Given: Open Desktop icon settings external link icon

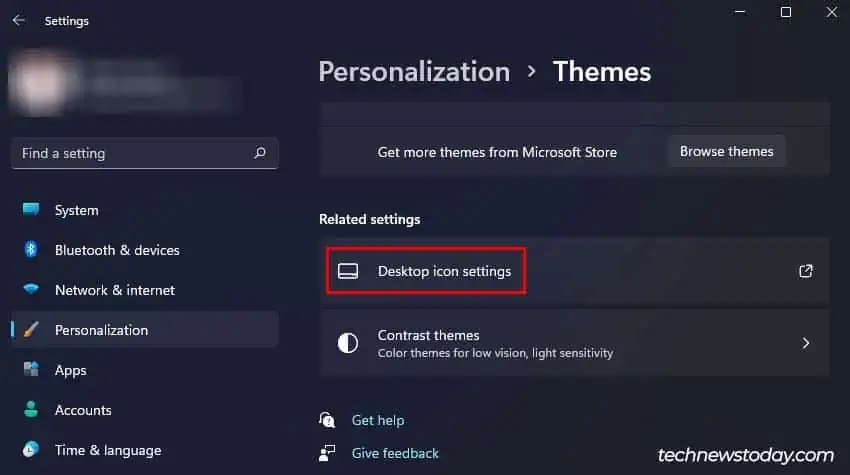Looking at the screenshot, I should 806,271.
